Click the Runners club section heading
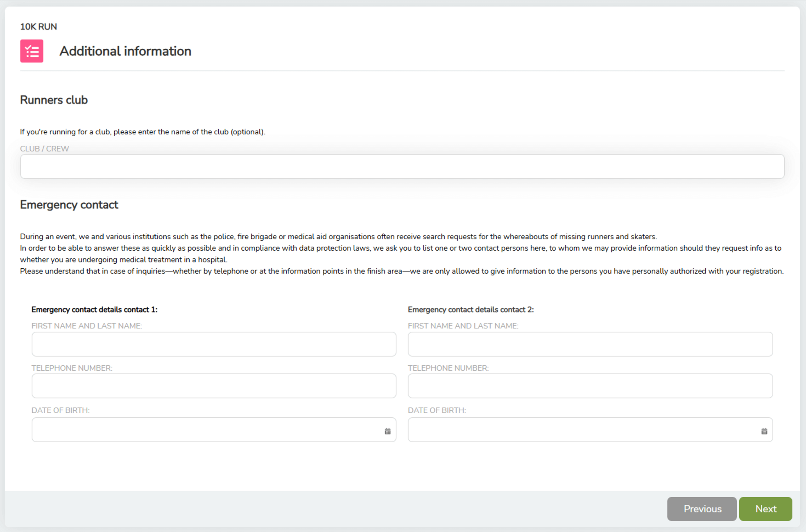806x532 pixels. (54, 100)
